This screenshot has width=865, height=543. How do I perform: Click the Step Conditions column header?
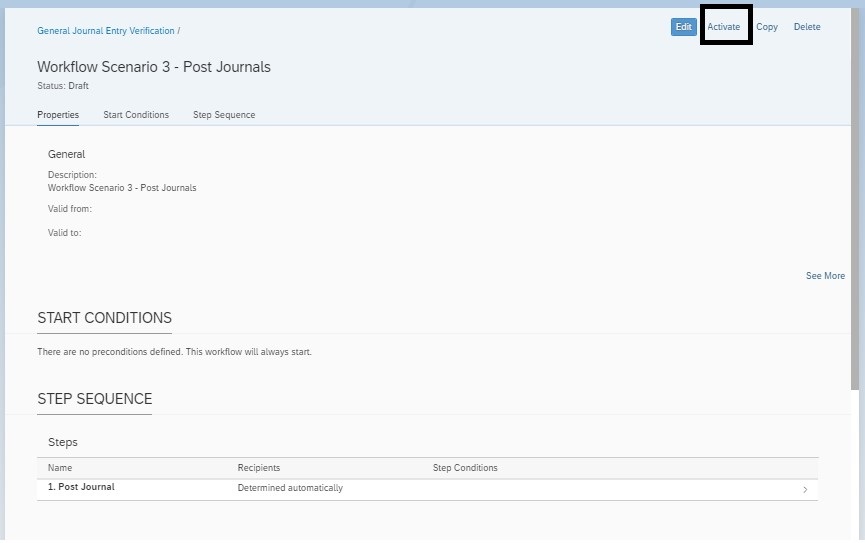click(x=465, y=468)
